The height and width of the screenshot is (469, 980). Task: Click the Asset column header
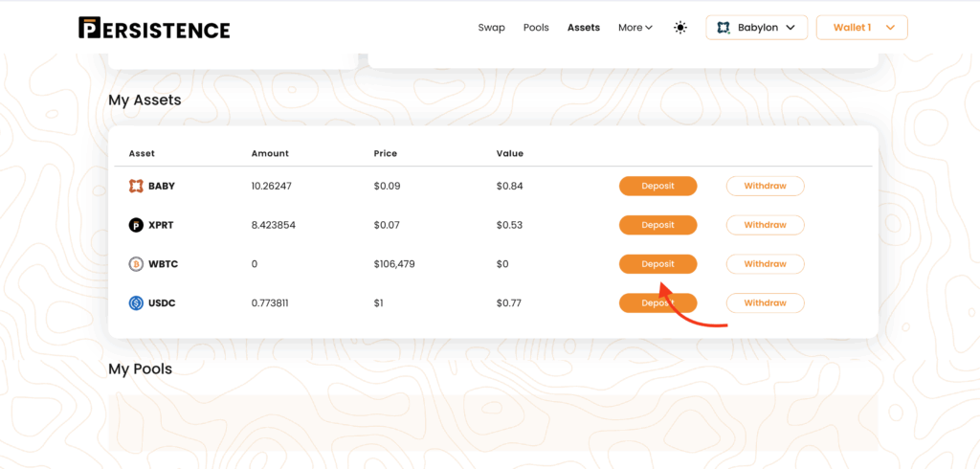click(142, 153)
